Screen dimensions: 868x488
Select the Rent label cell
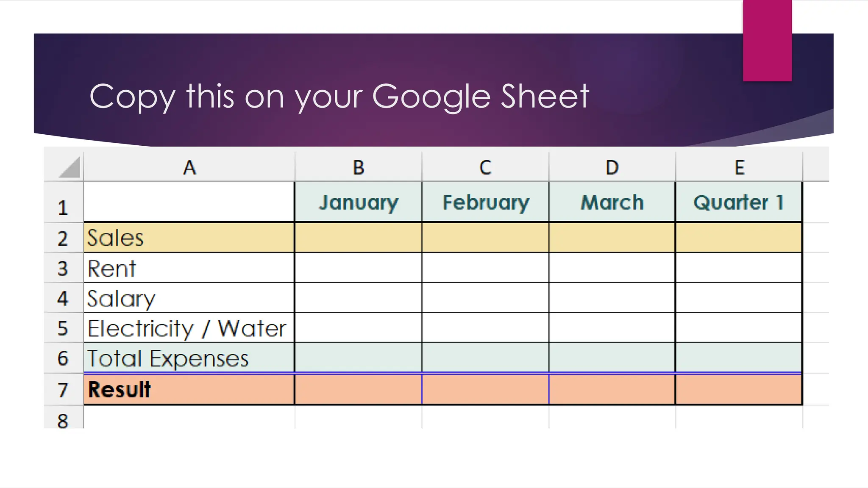tap(189, 268)
